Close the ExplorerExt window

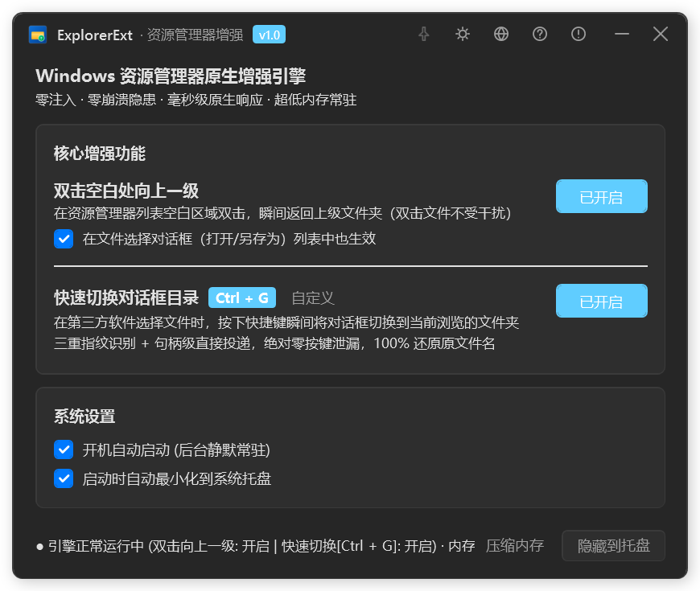(x=661, y=34)
